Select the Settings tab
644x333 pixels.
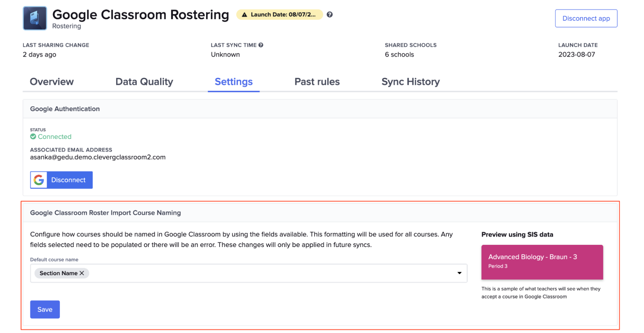(234, 81)
